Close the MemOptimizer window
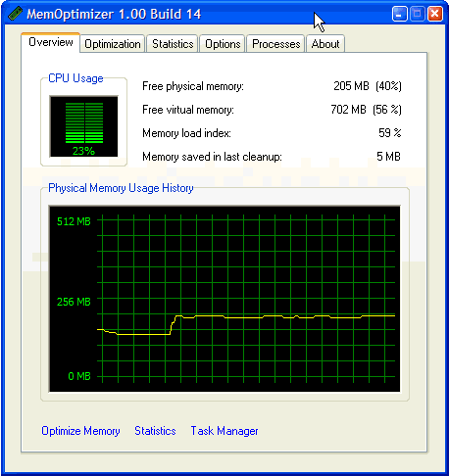This screenshot has height=476, width=449. coord(435,14)
